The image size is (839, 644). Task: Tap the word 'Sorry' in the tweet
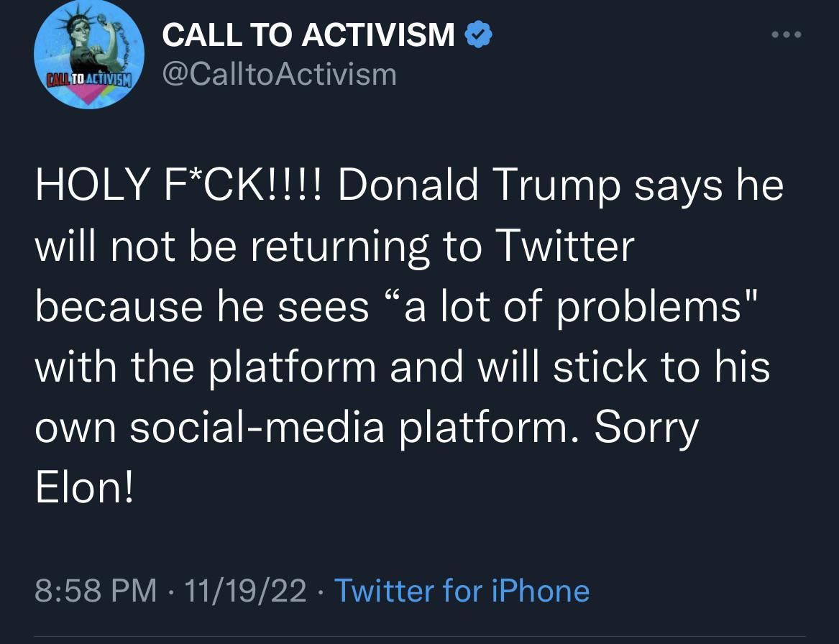(x=646, y=428)
